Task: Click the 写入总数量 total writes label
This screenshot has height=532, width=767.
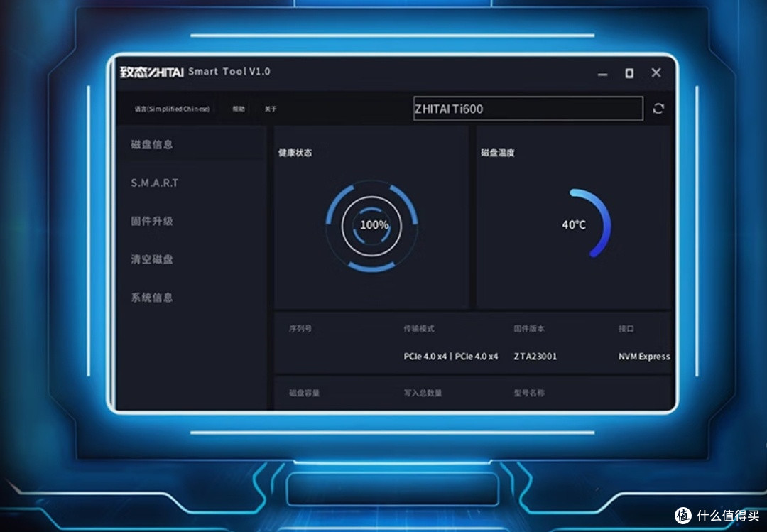Action: click(423, 393)
